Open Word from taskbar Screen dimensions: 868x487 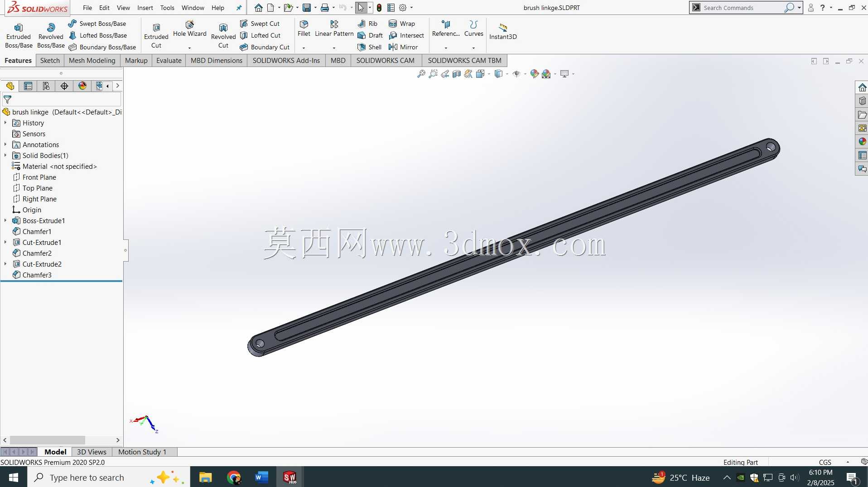tap(261, 477)
